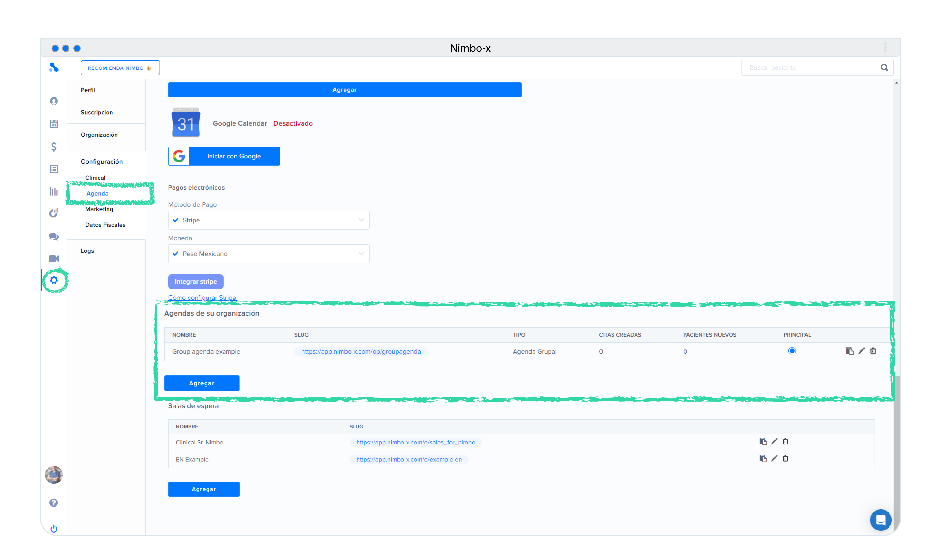Open the video camera sidebar icon
This screenshot has width=941, height=560.
pos(54,259)
